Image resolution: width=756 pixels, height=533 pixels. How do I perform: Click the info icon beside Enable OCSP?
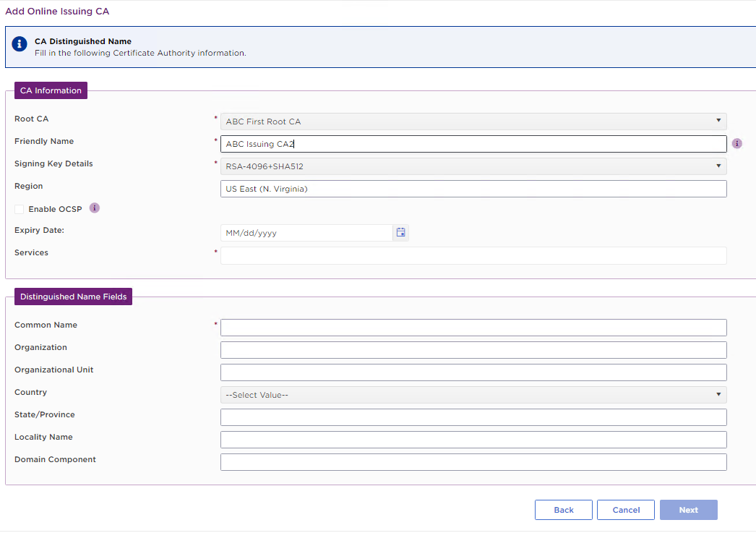pos(94,208)
